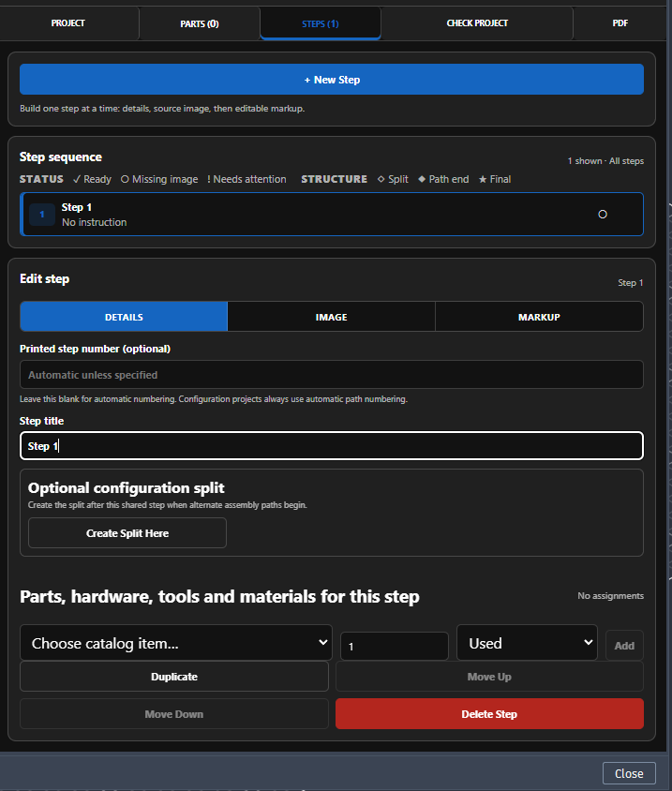Click 'No instruction' text in Step 1 row
Viewport: 672px width, 791px height.
coord(95,222)
